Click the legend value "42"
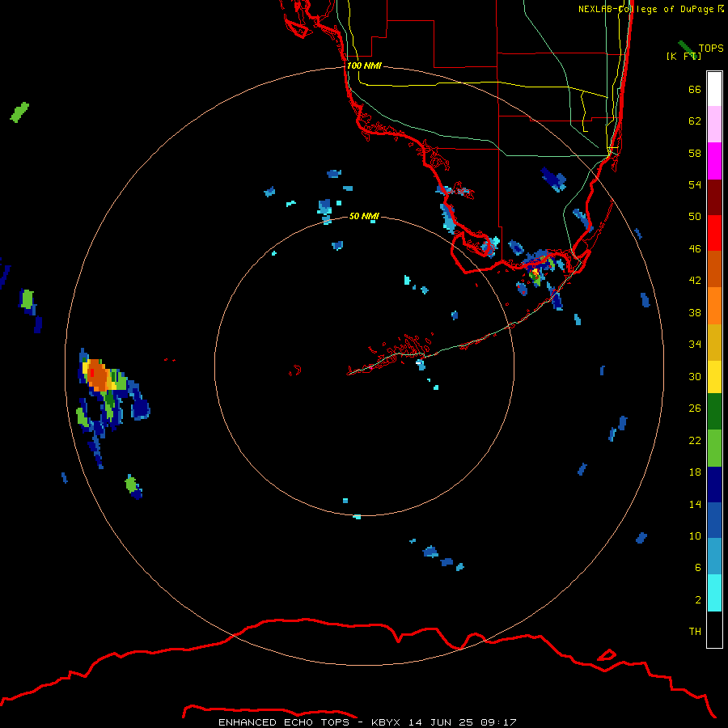The width and height of the screenshot is (728, 728). click(x=695, y=281)
